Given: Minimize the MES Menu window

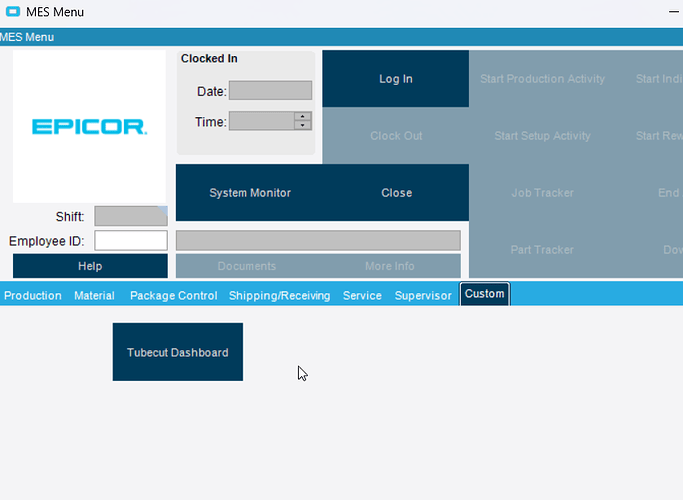Looking at the screenshot, I should pos(674,12).
